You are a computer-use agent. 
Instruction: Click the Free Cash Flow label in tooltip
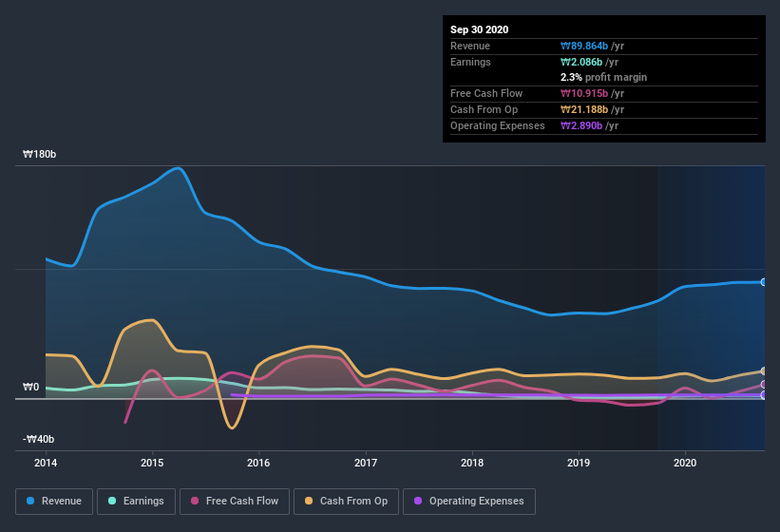click(x=486, y=93)
